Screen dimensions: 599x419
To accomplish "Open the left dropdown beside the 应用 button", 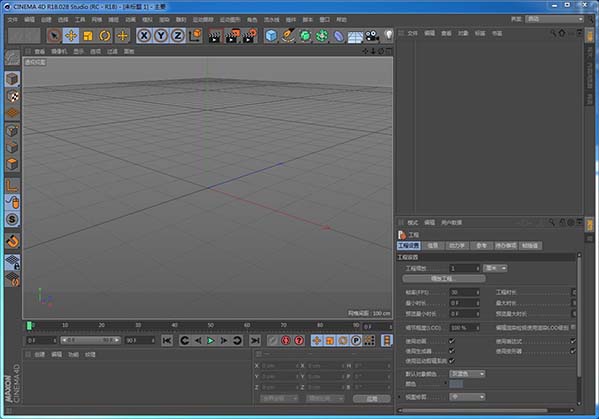I will [279, 398].
